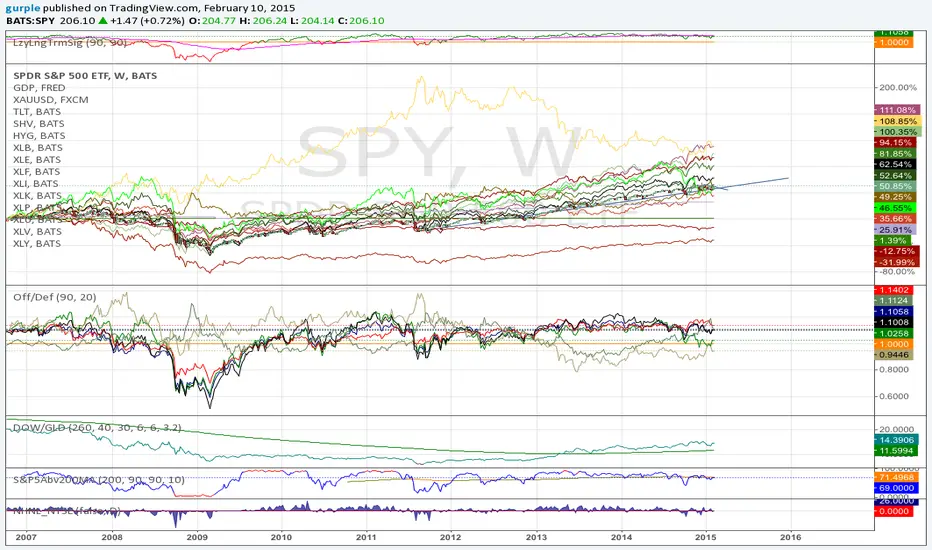Screen dimensions: 932x550
Task: Click the 25.91% lavender price label
Action: coord(895,230)
